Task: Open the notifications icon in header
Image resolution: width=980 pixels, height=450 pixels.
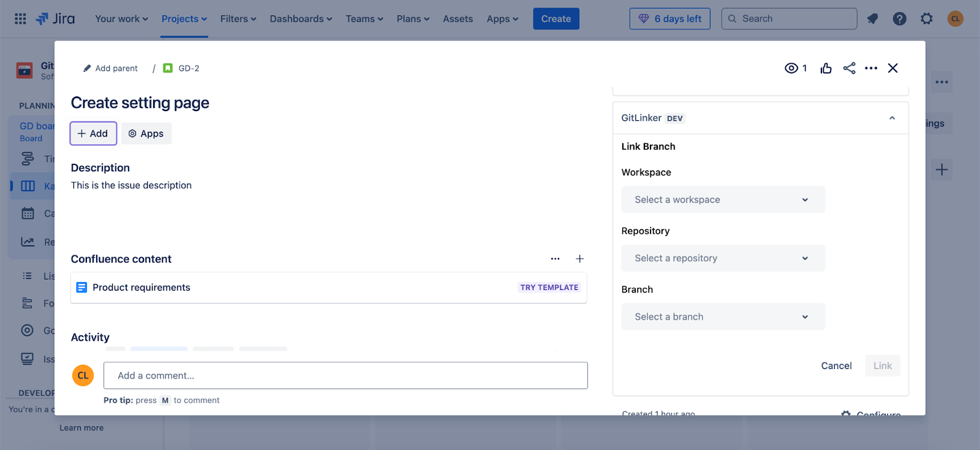Action: [x=872, y=19]
